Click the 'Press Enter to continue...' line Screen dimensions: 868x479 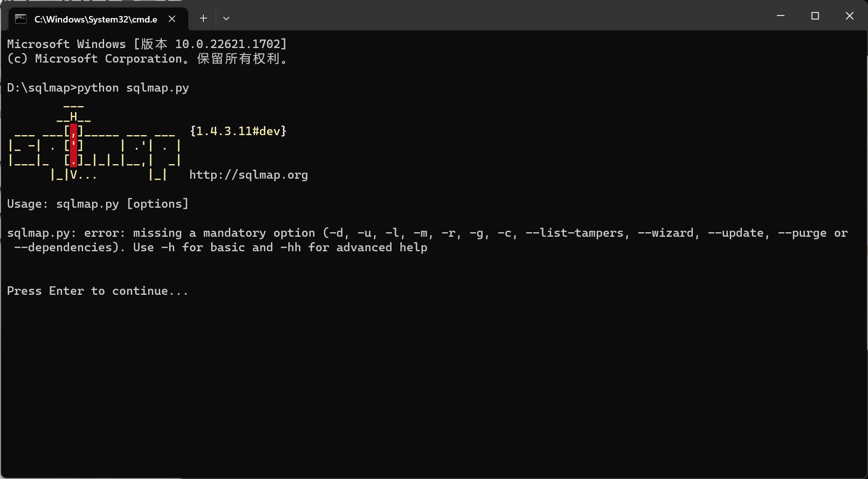(x=98, y=291)
